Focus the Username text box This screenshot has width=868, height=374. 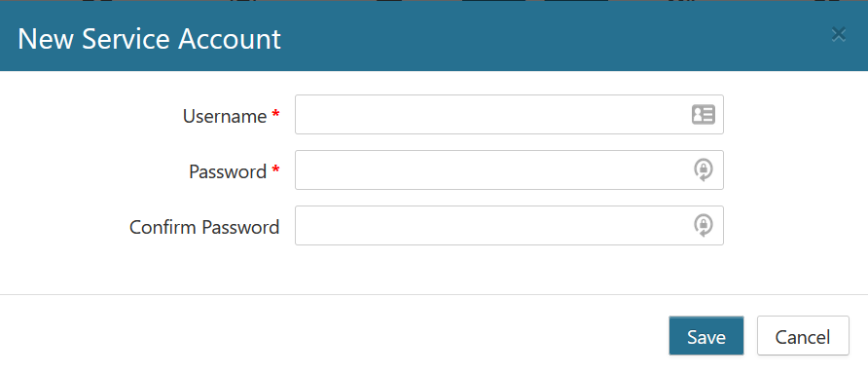tap(509, 114)
